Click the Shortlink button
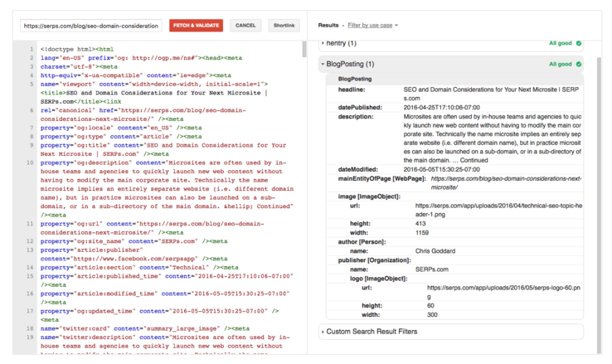The image size is (612, 364). 284,26
